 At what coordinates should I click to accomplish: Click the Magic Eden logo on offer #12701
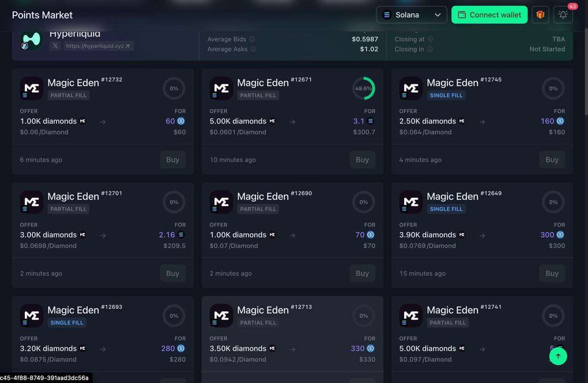[x=31, y=202]
